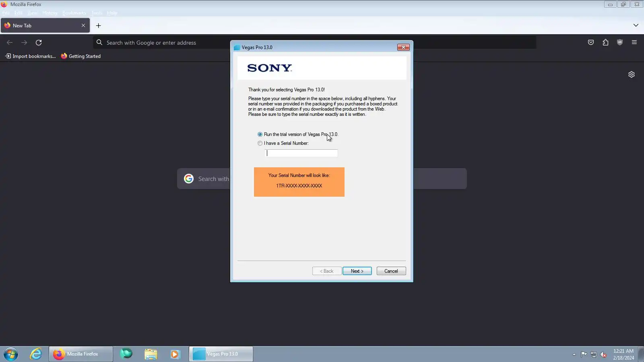Viewport: 644px width, 362px height.
Task: Show hidden system tray icons arrow
Action: [x=574, y=354]
